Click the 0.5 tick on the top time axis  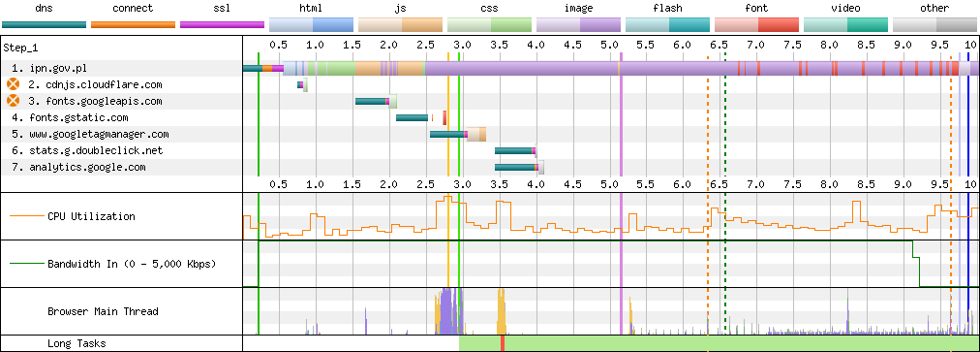(279, 45)
